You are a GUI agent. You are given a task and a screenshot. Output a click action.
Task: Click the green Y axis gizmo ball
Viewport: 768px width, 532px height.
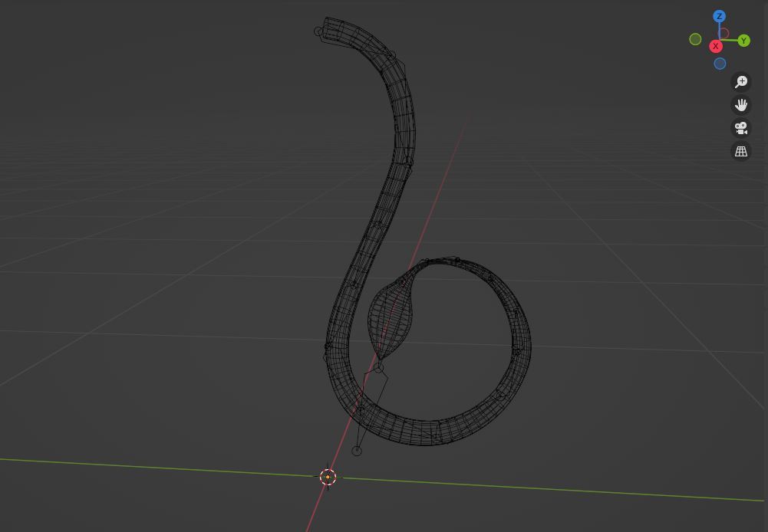(743, 41)
